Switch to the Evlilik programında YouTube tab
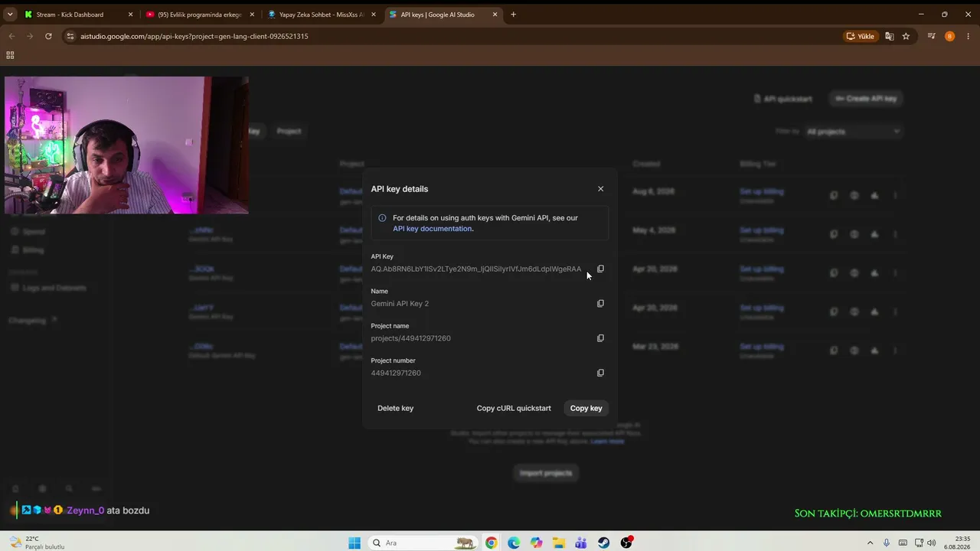The image size is (980, 551). [x=200, y=15]
